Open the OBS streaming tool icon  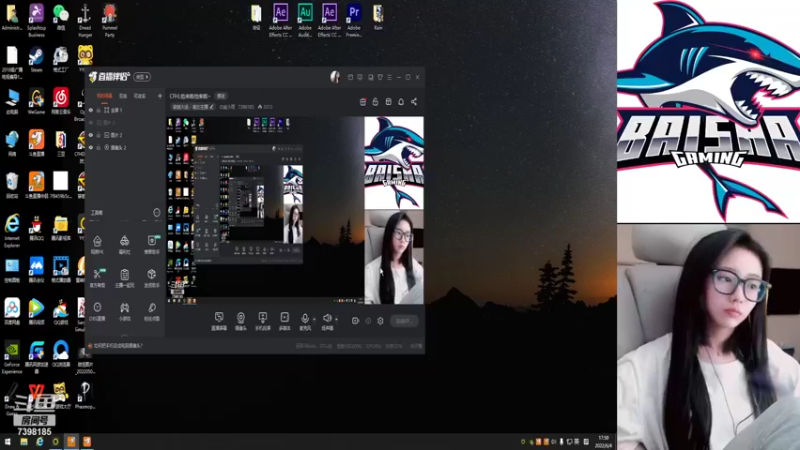click(x=97, y=310)
